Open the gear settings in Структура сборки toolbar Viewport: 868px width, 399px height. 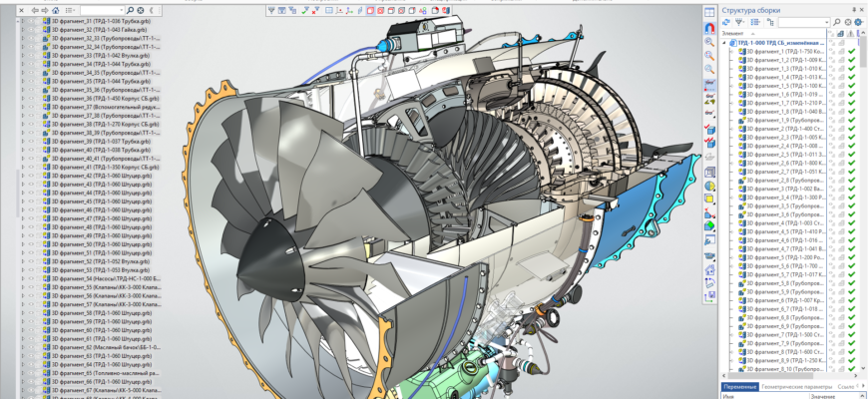tap(858, 22)
